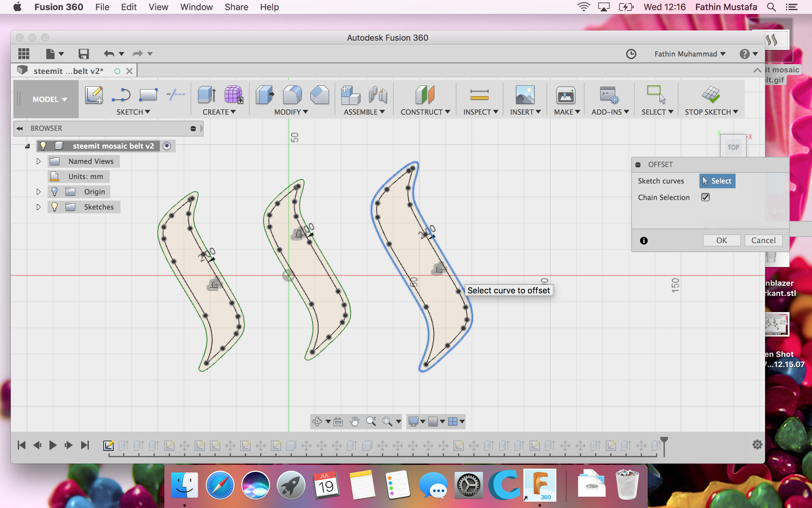Image resolution: width=812 pixels, height=508 pixels.
Task: Toggle visibility of steemit mosaic belt v2
Action: click(43, 146)
